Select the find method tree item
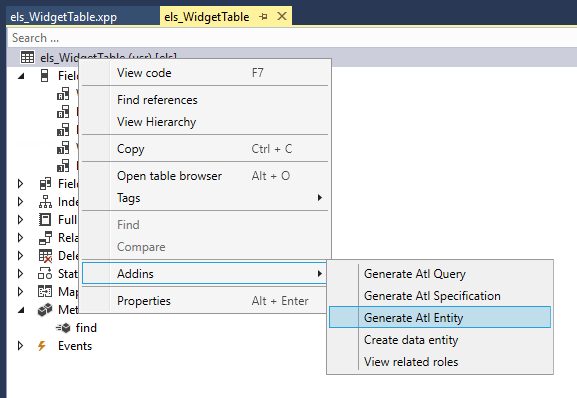This screenshot has height=398, width=577. [86, 327]
